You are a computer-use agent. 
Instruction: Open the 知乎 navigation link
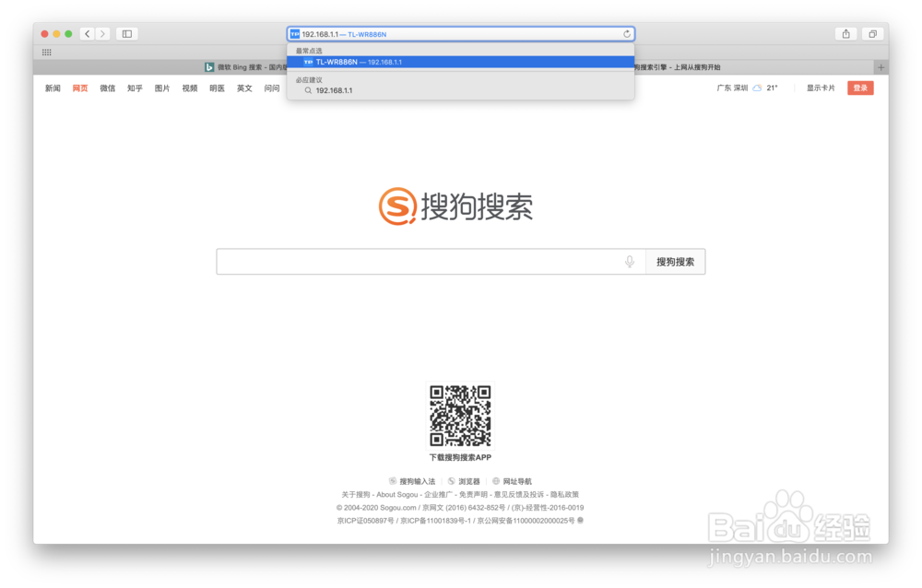135,88
